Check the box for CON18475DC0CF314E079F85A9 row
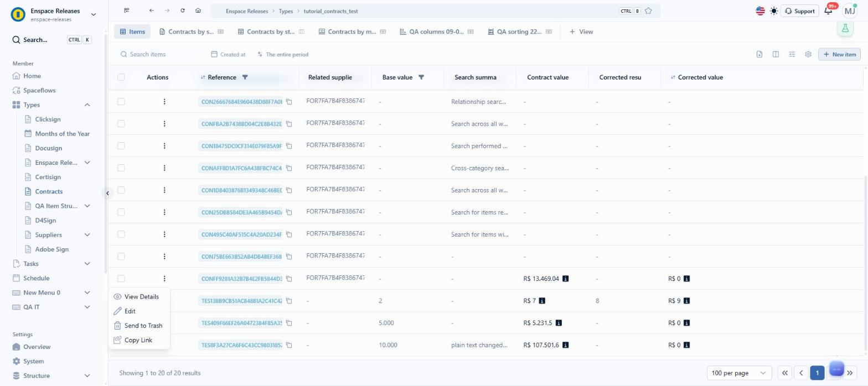Image resolution: width=868 pixels, height=386 pixels. coord(121,146)
